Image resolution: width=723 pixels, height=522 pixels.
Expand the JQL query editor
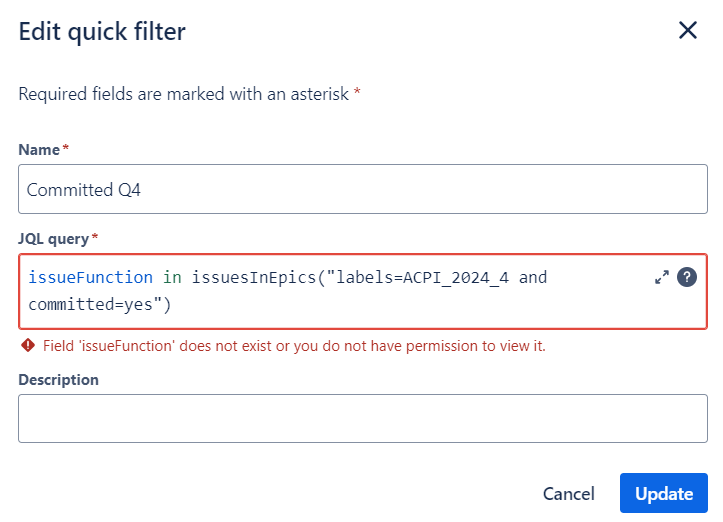coord(662,277)
